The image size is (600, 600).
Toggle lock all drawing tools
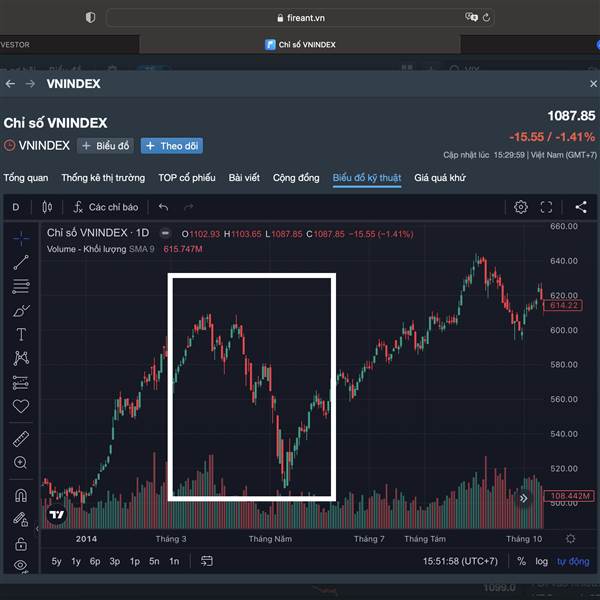(21, 544)
